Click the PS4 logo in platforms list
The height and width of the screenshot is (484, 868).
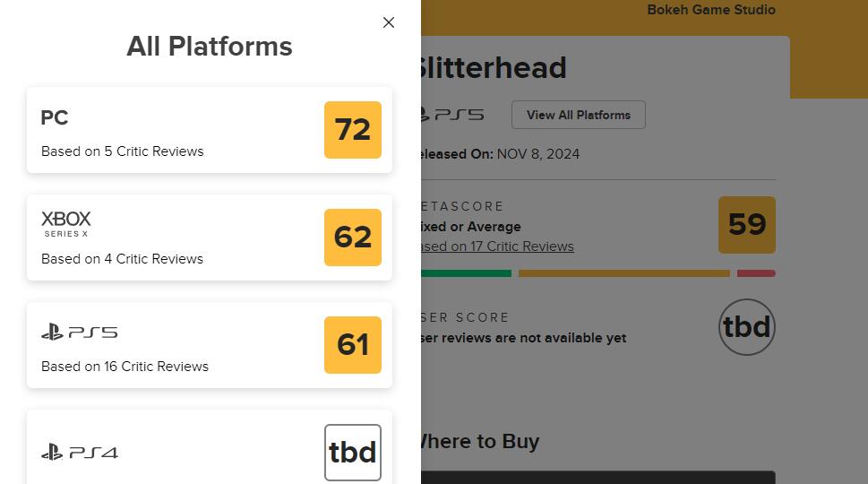click(x=80, y=453)
